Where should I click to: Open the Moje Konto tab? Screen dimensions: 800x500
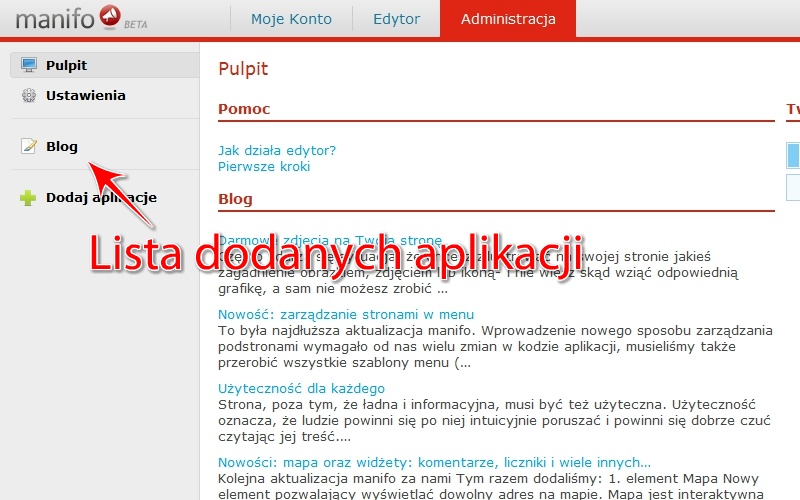[291, 19]
